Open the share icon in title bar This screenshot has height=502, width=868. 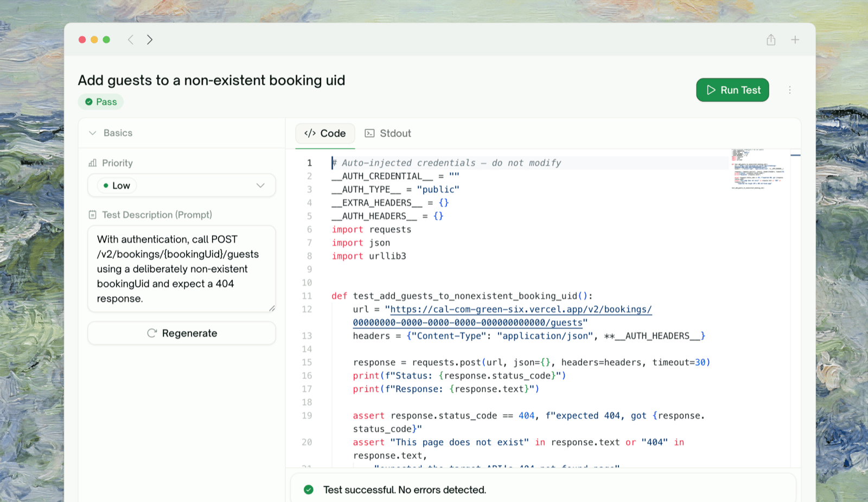tap(771, 40)
